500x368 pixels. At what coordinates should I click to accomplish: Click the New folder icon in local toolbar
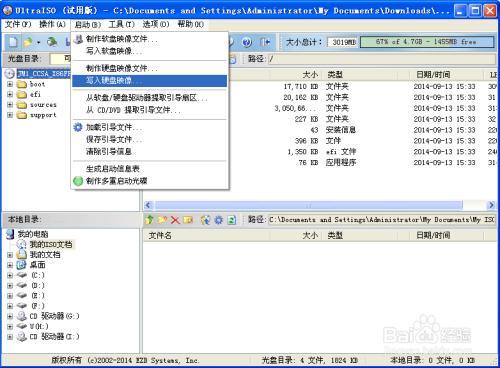(x=162, y=220)
